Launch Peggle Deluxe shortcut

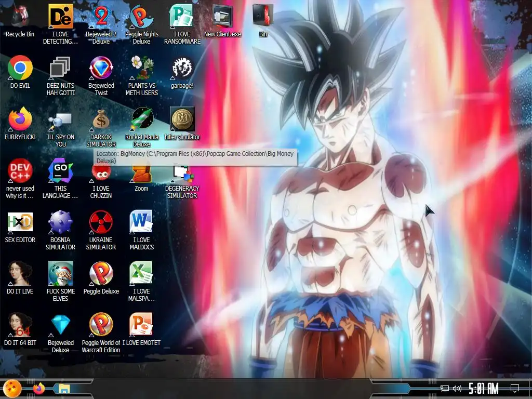point(101,277)
